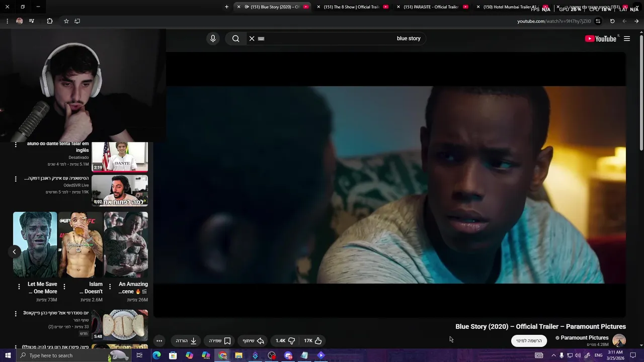Viewport: 644px width, 362px height.
Task: Open Islam Doesn't short thumbnail
Action: coord(80,244)
